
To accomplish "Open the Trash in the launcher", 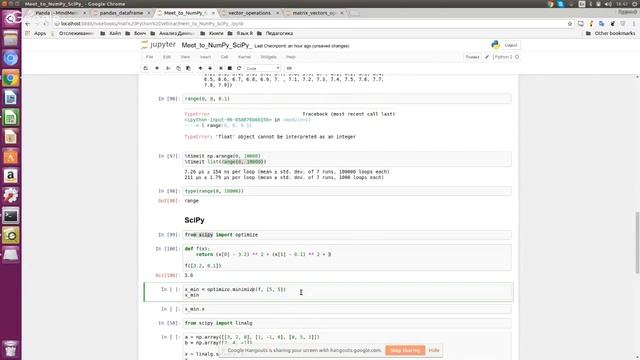I will pyautogui.click(x=11, y=348).
